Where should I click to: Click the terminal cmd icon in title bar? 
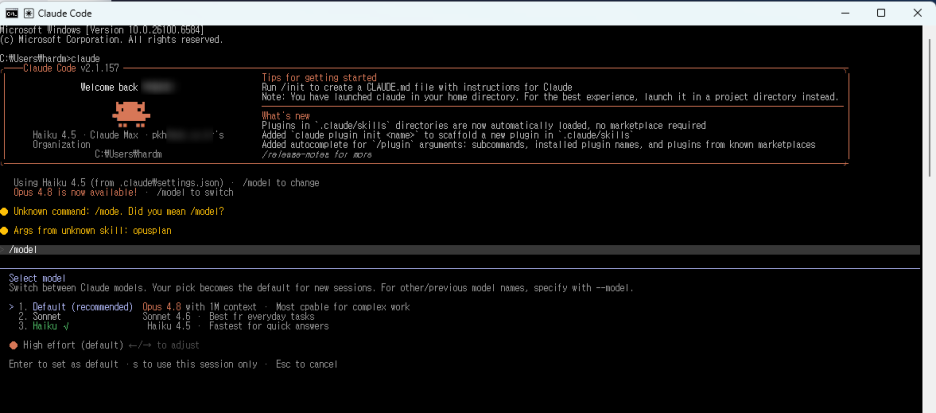click(x=12, y=13)
